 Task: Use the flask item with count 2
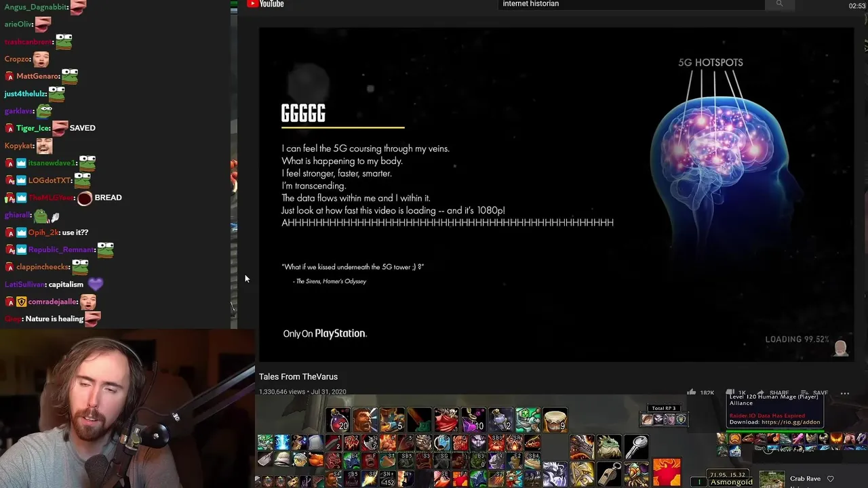500,420
